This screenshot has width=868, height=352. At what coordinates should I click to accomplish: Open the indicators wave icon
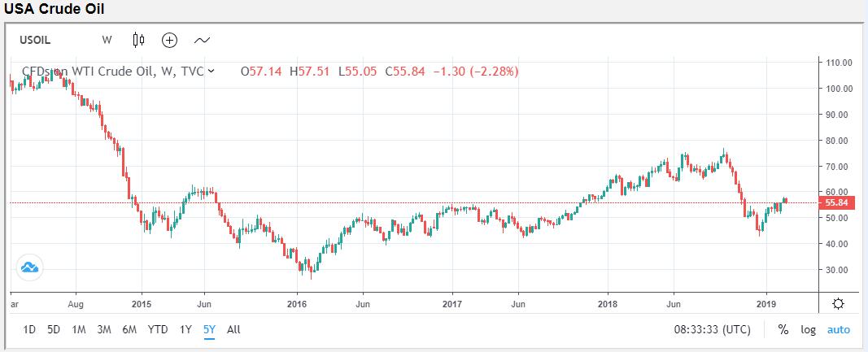[202, 39]
